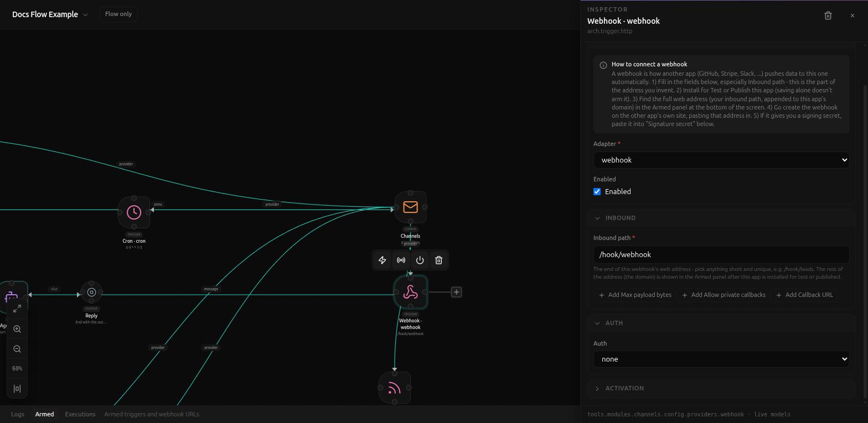Image resolution: width=868 pixels, height=423 pixels.
Task: Zoom in on the canvas
Action: [x=17, y=329]
